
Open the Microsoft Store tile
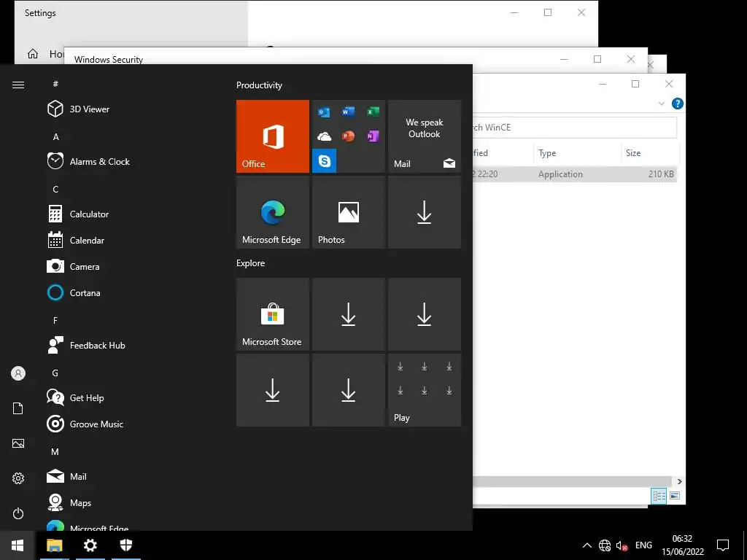tap(273, 314)
